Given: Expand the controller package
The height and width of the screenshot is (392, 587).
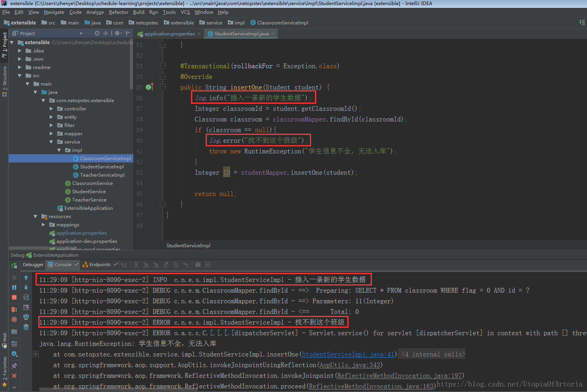Looking at the screenshot, I should pyautogui.click(x=51, y=108).
